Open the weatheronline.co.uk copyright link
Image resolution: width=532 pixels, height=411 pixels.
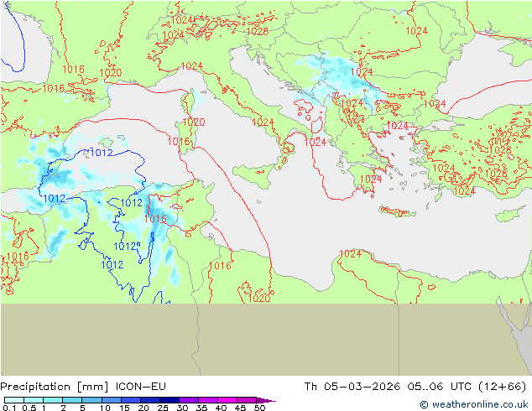click(474, 404)
